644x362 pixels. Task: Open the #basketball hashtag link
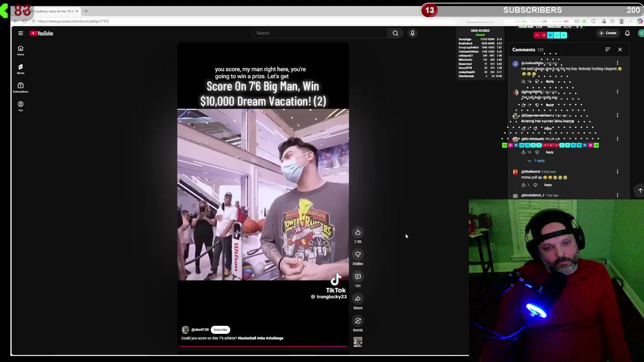point(247,338)
